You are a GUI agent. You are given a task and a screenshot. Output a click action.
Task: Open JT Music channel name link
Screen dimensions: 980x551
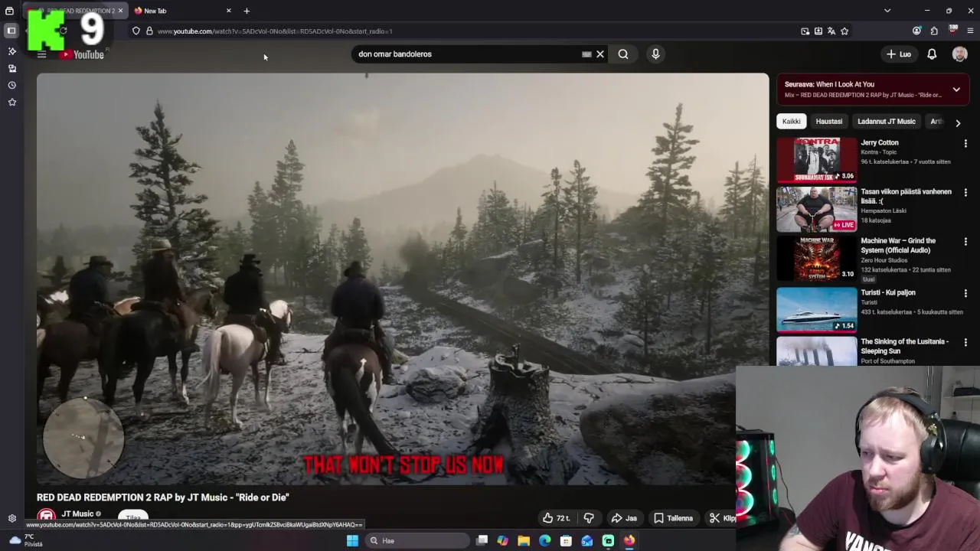pos(77,514)
